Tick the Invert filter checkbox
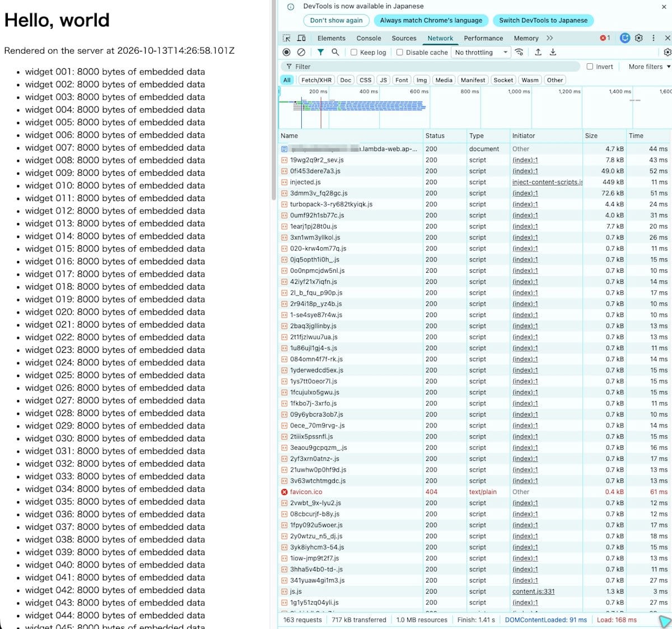Viewport: 672px width, 629px height. [x=590, y=66]
